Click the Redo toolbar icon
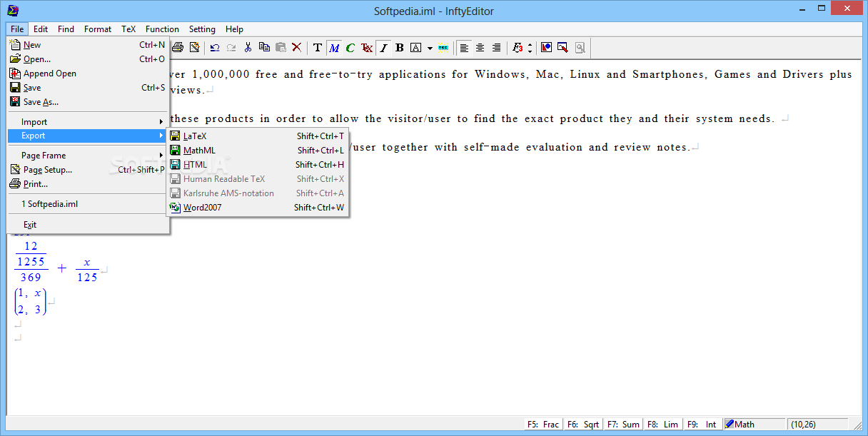 231,48
